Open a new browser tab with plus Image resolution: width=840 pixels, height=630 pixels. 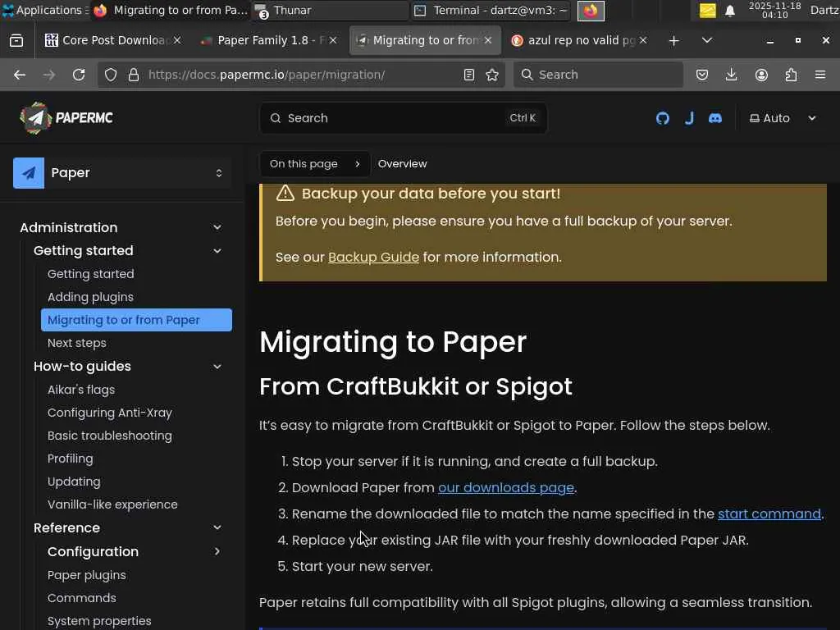(674, 41)
